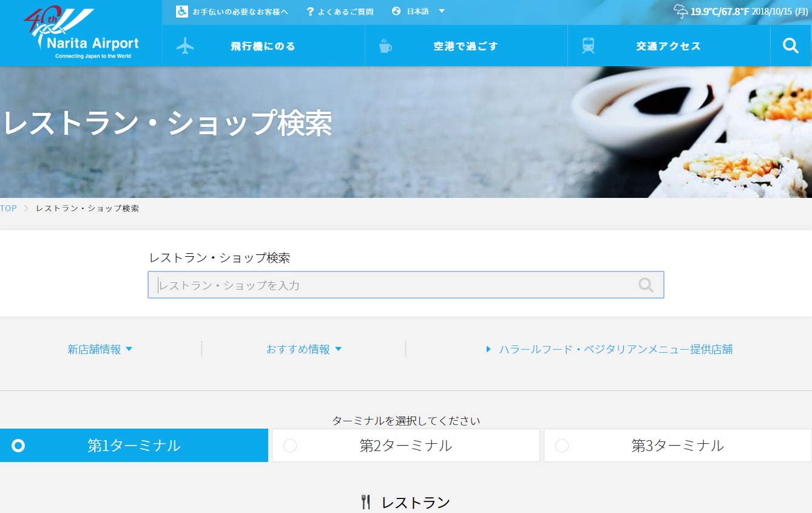Open the 空港で過ごす menu

[465, 46]
